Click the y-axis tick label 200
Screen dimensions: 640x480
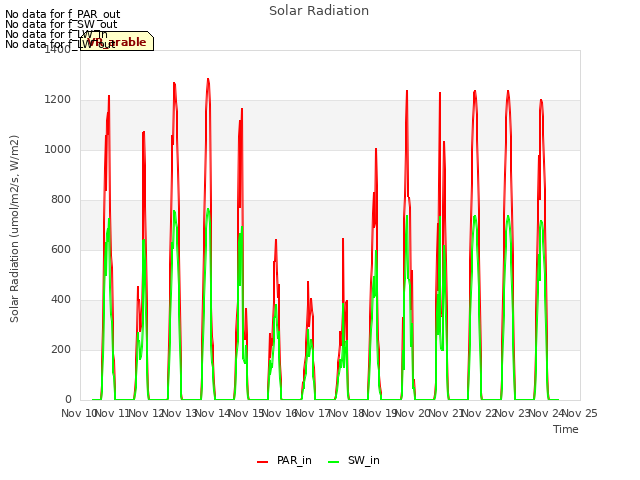coord(61,349)
